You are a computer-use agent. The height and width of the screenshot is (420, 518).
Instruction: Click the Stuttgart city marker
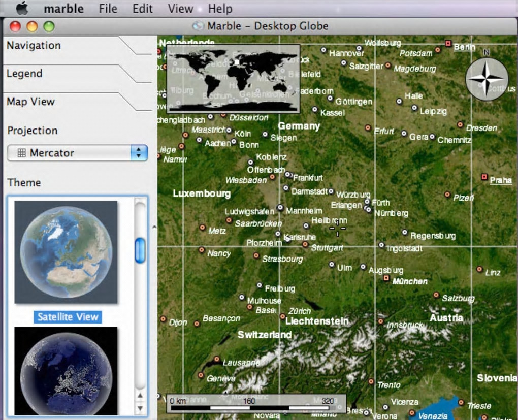[x=305, y=244]
